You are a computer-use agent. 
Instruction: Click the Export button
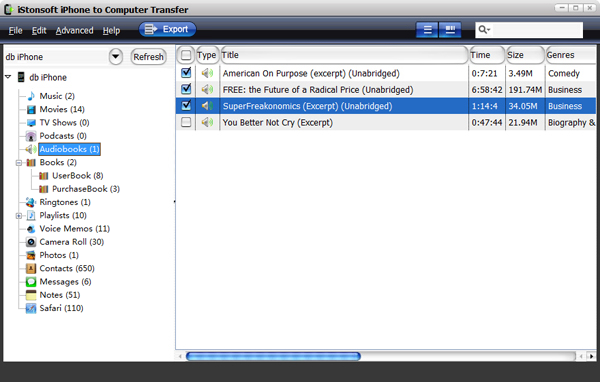[167, 29]
